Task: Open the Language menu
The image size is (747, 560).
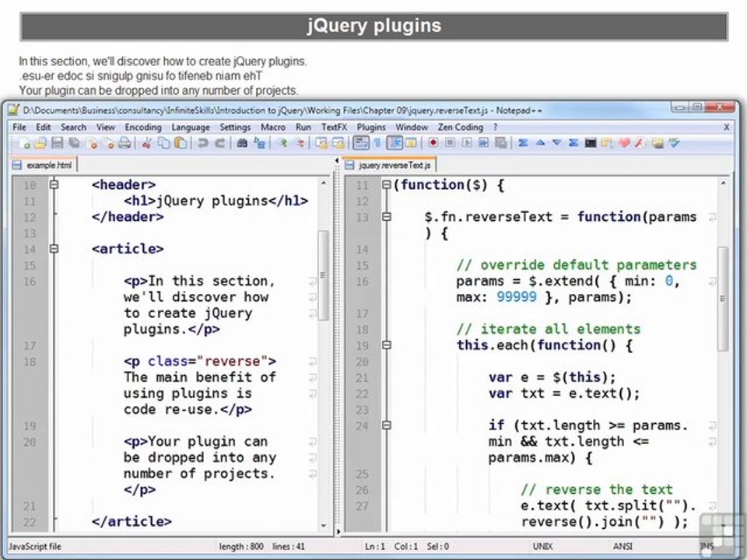Action: [x=191, y=127]
